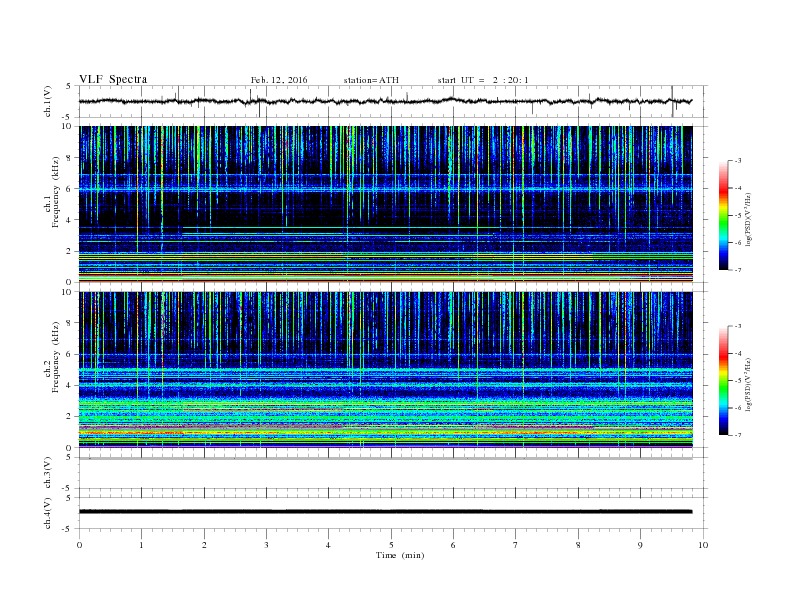This screenshot has width=792, height=612.
Task: Click the ch.1 spectrogram panel
Action: point(385,204)
